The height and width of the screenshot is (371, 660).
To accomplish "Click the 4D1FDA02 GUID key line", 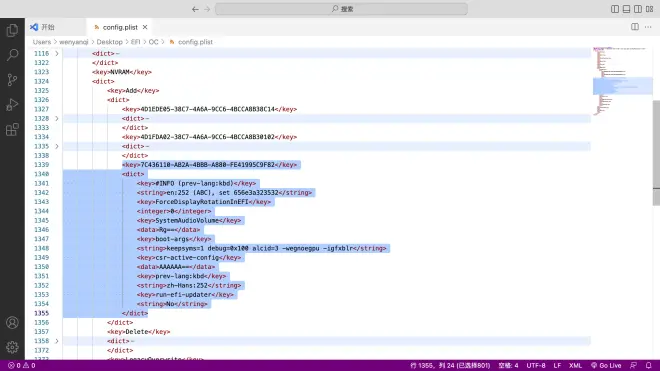I will [209, 137].
